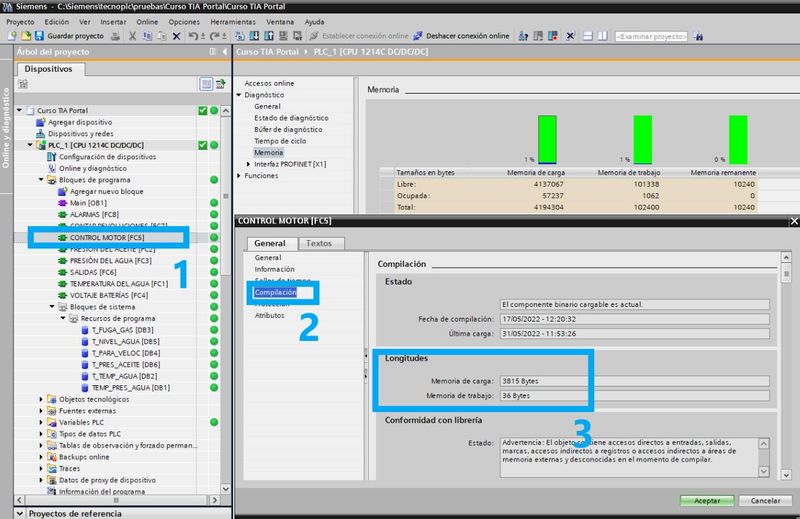The width and height of the screenshot is (800, 519).
Task: Click the Cancelar button
Action: coord(764,500)
